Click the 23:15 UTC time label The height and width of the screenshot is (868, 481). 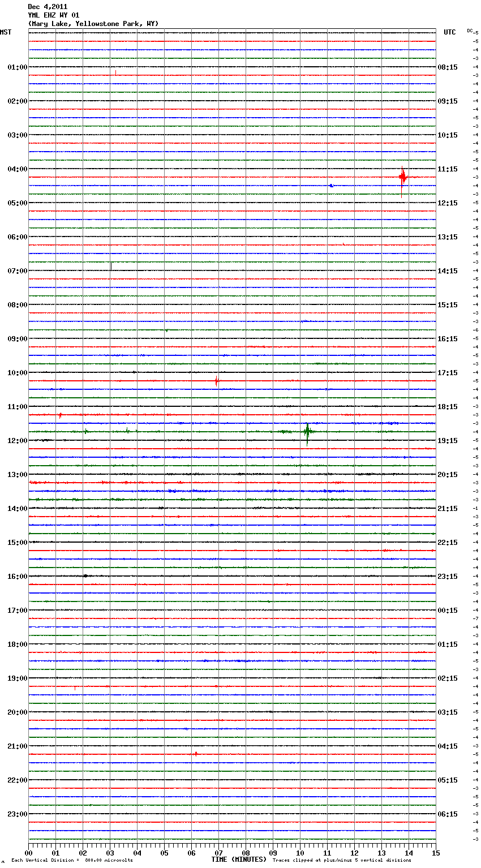[448, 577]
